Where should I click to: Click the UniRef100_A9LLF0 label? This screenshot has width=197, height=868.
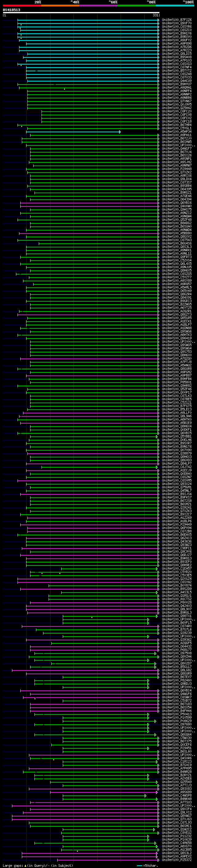coord(176,413)
